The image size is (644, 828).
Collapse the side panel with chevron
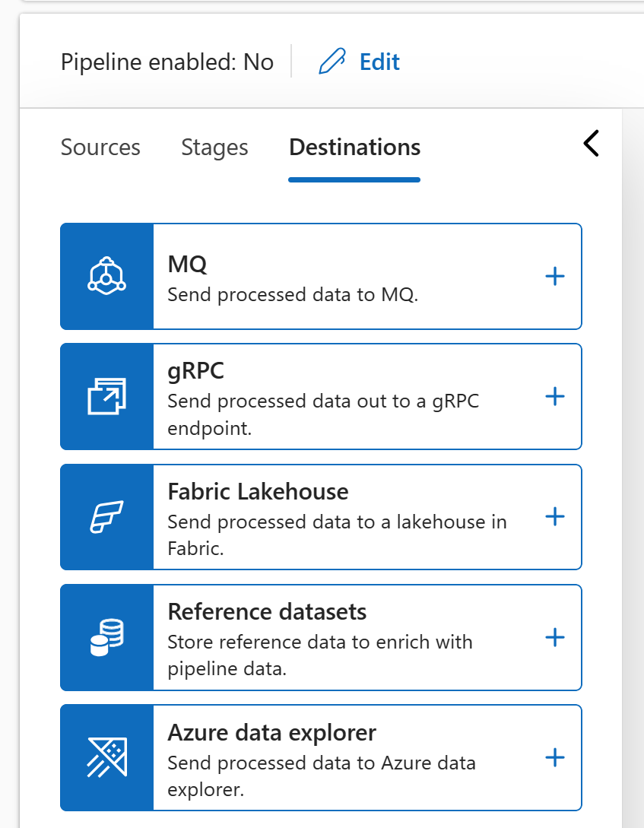point(592,143)
